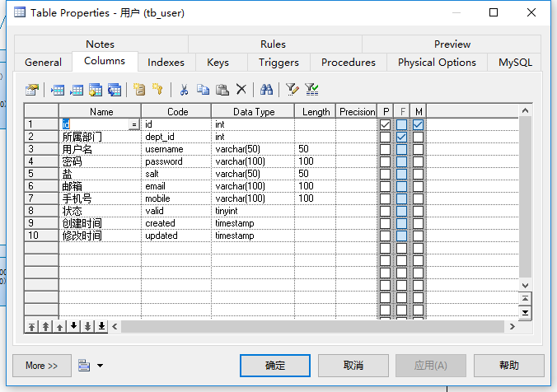Viewport: 557px width, 392px height.
Task: Check Mandatory box for valid row
Action: [x=418, y=211]
